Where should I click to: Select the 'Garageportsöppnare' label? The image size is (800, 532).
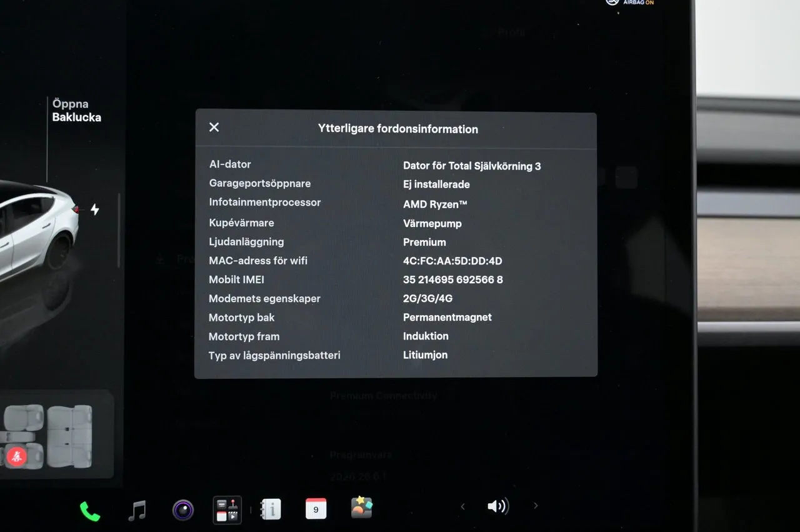260,184
